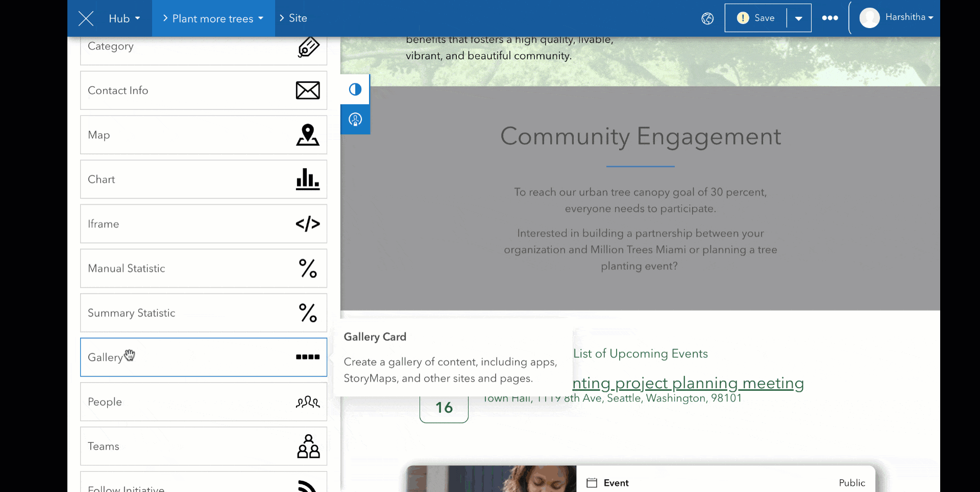Click the People group icon
980x492 pixels.
coord(308,402)
